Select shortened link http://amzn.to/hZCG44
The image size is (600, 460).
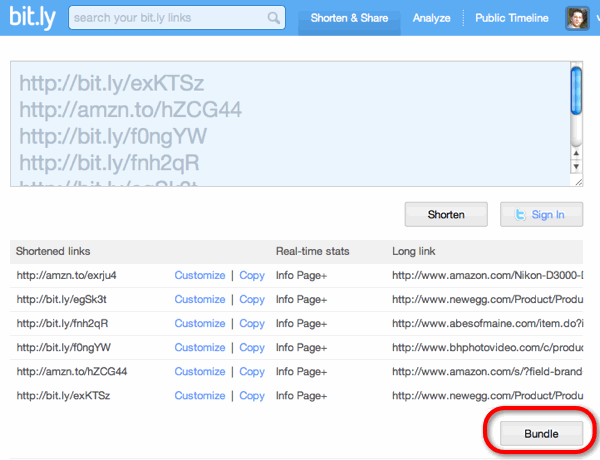point(72,372)
